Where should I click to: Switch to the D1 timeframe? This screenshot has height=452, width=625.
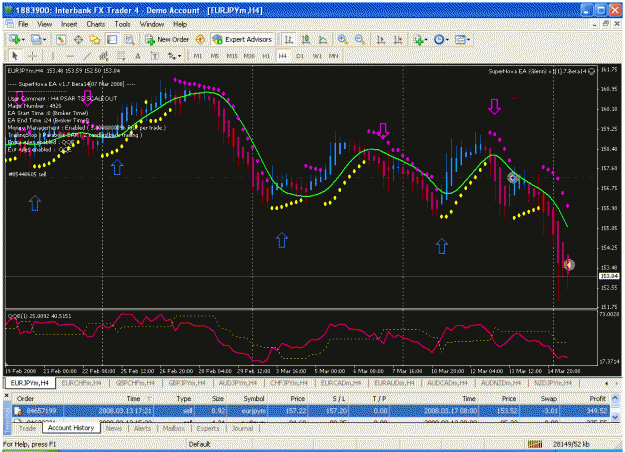[300, 56]
